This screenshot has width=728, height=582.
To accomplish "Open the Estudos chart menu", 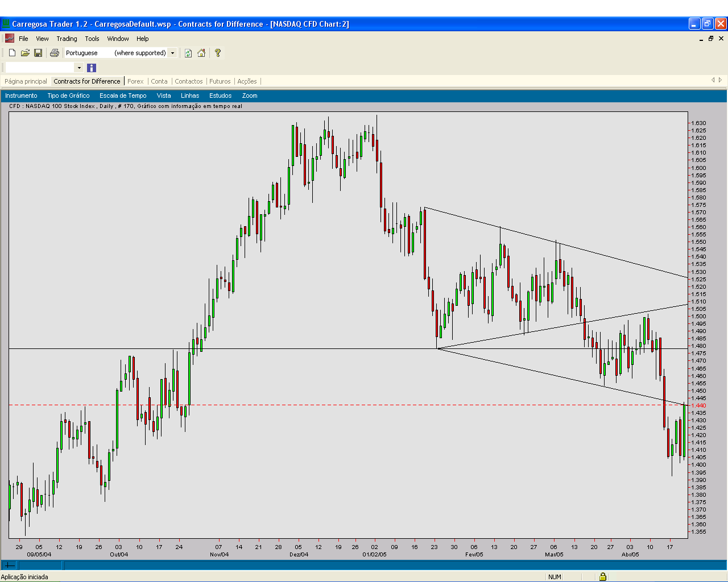I will point(220,95).
